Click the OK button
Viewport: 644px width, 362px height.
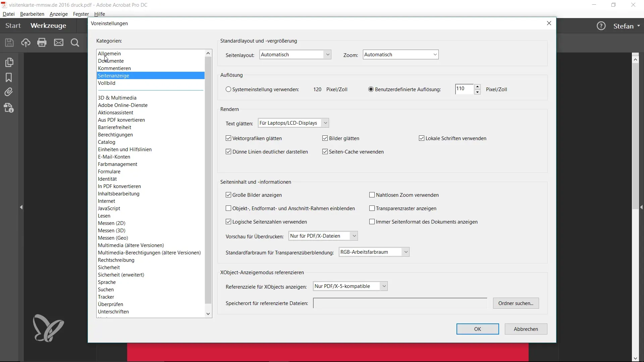pyautogui.click(x=478, y=329)
